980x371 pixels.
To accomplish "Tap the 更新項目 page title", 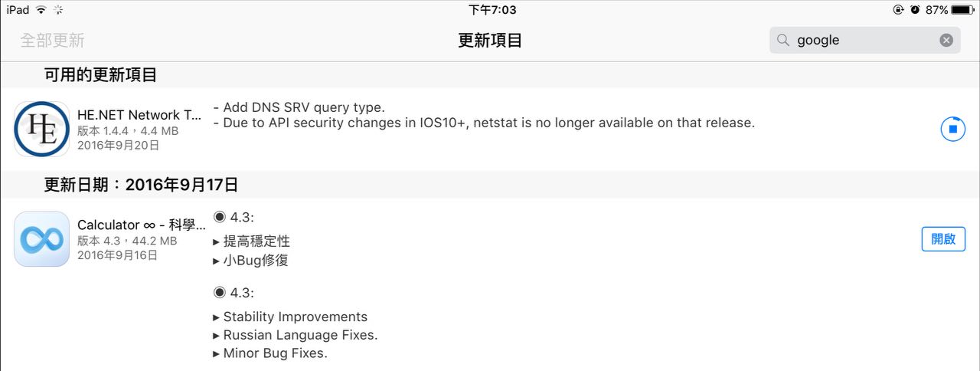I will [x=490, y=41].
